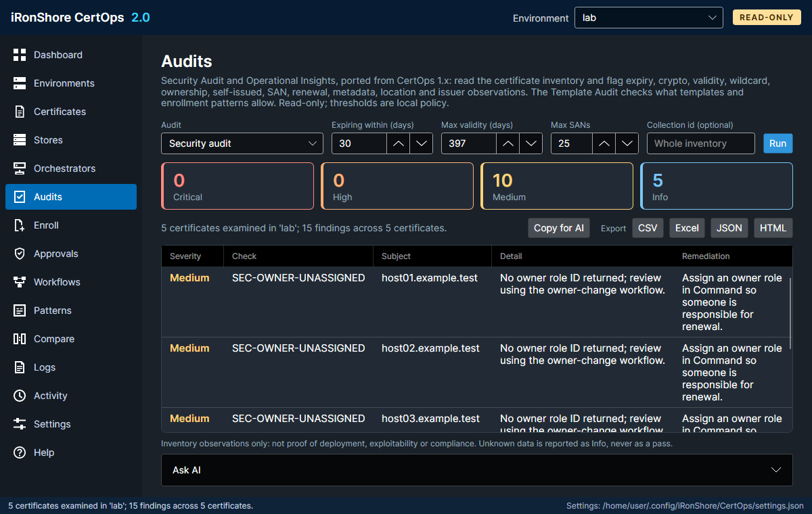Run the selected audit
The height and width of the screenshot is (514, 812).
click(x=778, y=143)
